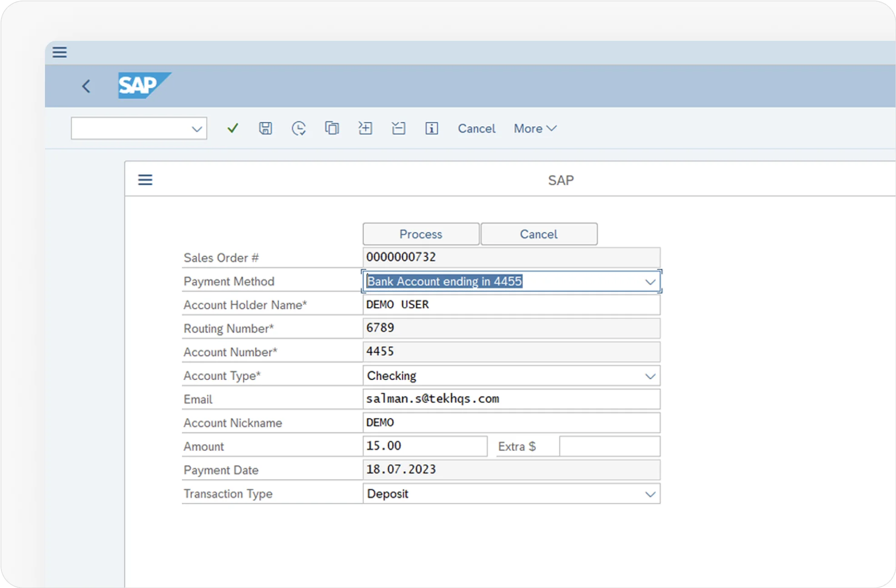Expand the Transaction Type dropdown
This screenshot has width=896, height=588.
[x=650, y=494]
